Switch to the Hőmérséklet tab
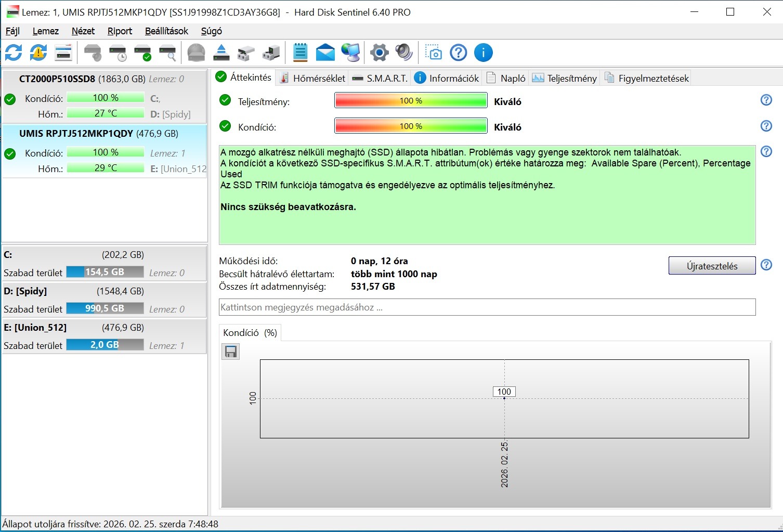The image size is (783, 532). tap(312, 78)
